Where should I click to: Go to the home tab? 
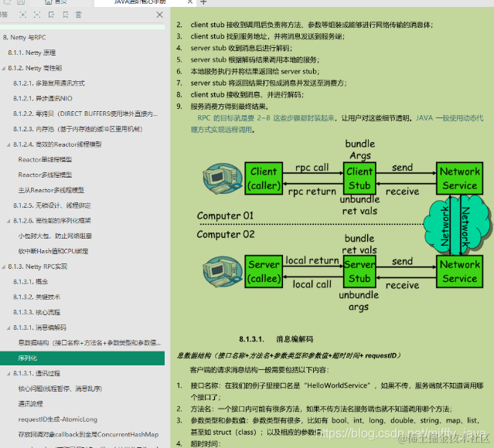tap(56, 2)
